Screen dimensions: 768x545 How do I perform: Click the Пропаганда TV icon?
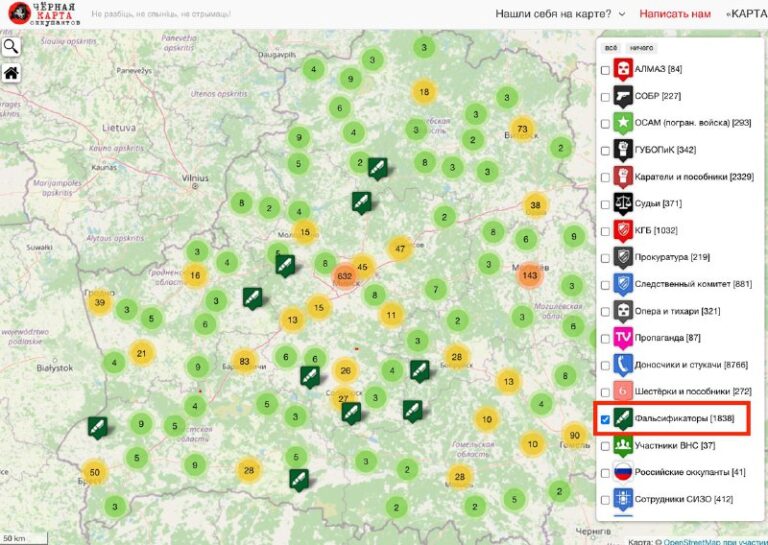623,338
